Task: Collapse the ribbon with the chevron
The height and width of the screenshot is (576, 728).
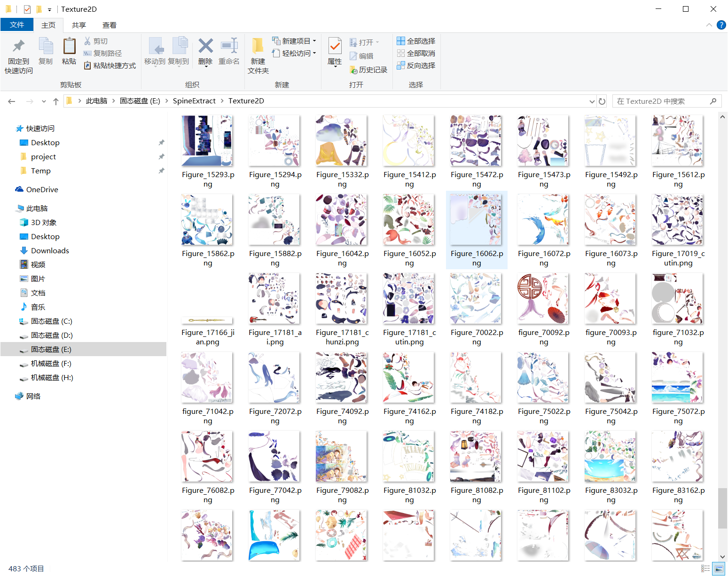Action: point(709,25)
